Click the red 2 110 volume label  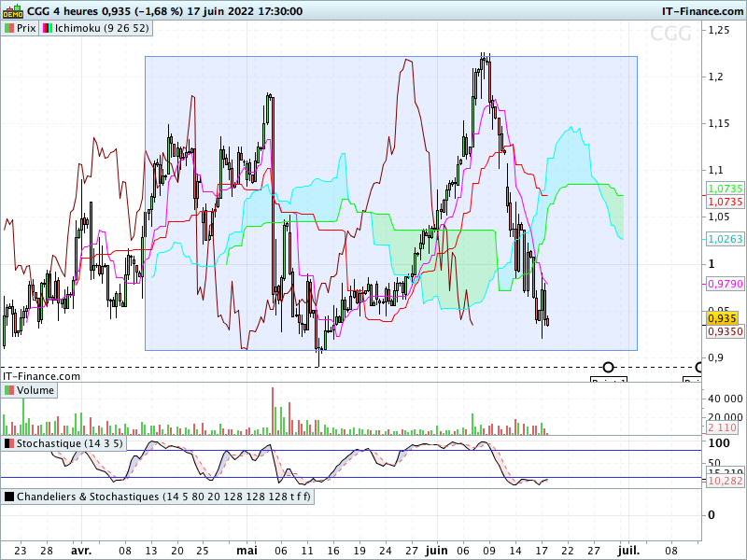pos(723,427)
